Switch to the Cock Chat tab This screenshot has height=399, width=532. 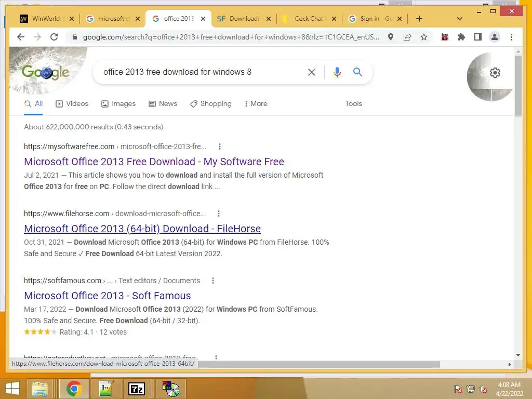point(309,19)
